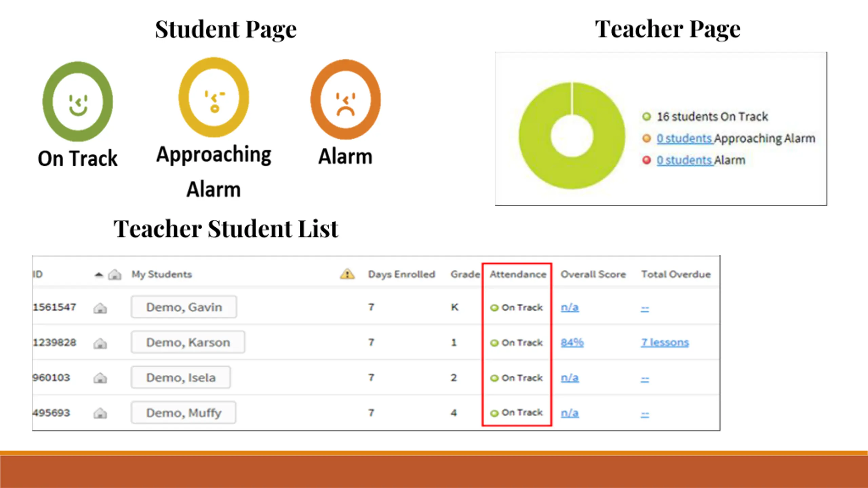
Task: Click the house icon in Demo, Isela row
Action: pyautogui.click(x=100, y=378)
